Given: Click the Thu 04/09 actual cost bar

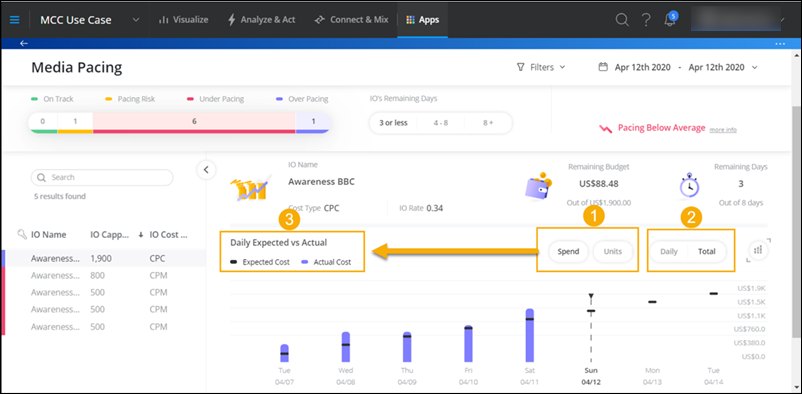Looking at the screenshot, I should pyautogui.click(x=407, y=347).
